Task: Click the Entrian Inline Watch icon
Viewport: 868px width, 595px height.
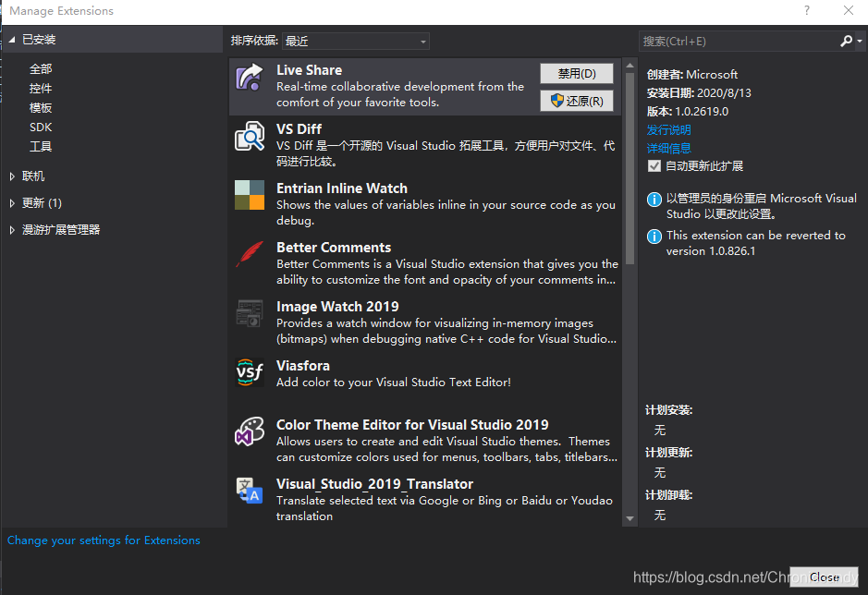Action: 249,195
